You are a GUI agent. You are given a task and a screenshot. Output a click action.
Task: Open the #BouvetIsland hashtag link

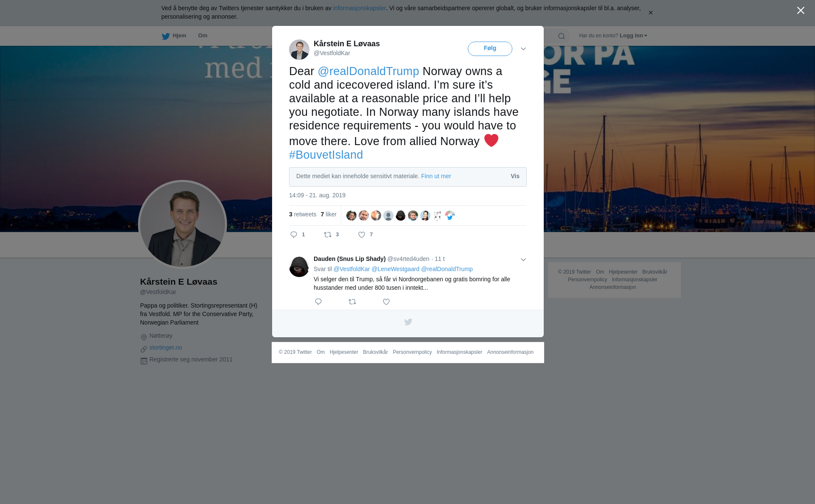326,155
